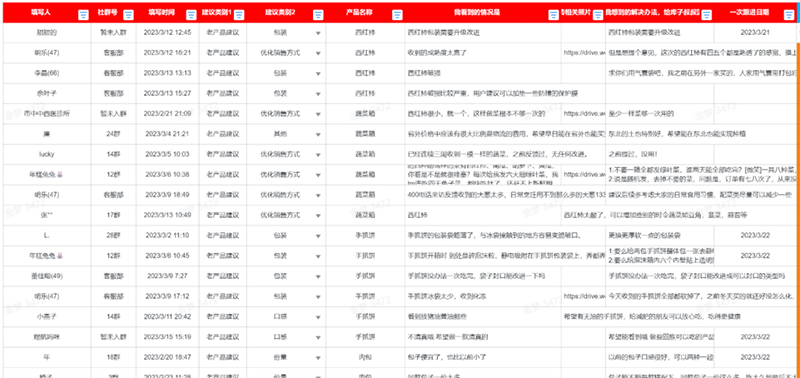Viewport: 800px width, 378px height.
Task: Select the cell '之前反馈过，没用！'
Action: [x=660, y=154]
